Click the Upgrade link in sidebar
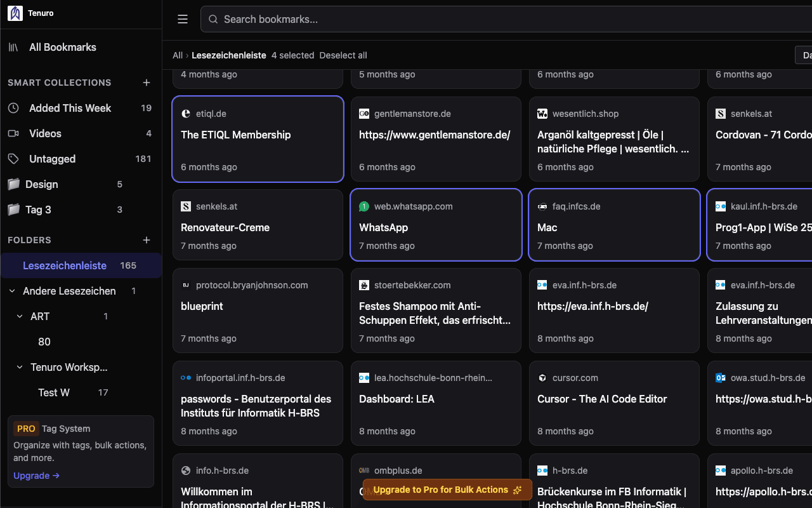The height and width of the screenshot is (508, 812). tap(36, 476)
